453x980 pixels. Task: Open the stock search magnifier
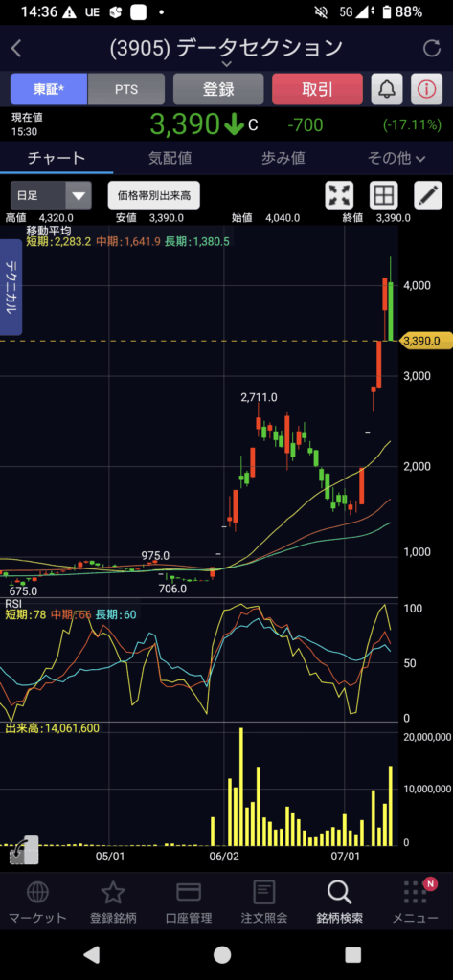coord(339,892)
